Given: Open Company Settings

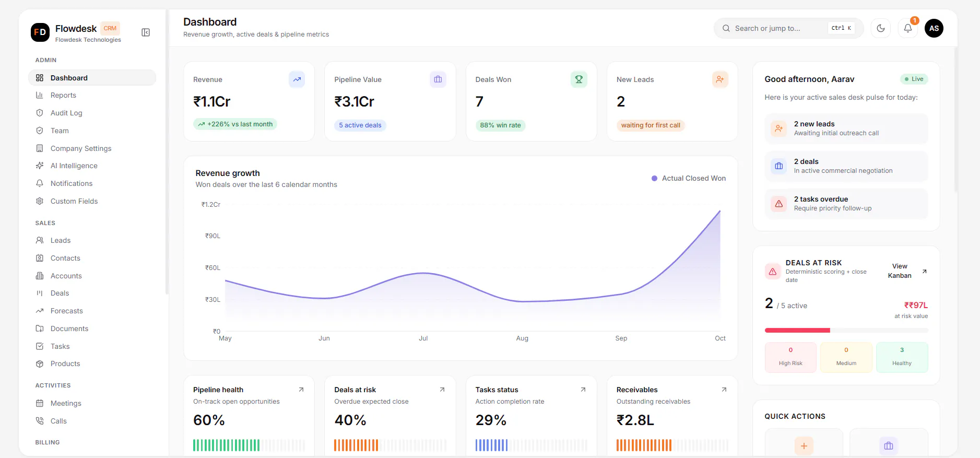Looking at the screenshot, I should [x=92, y=148].
